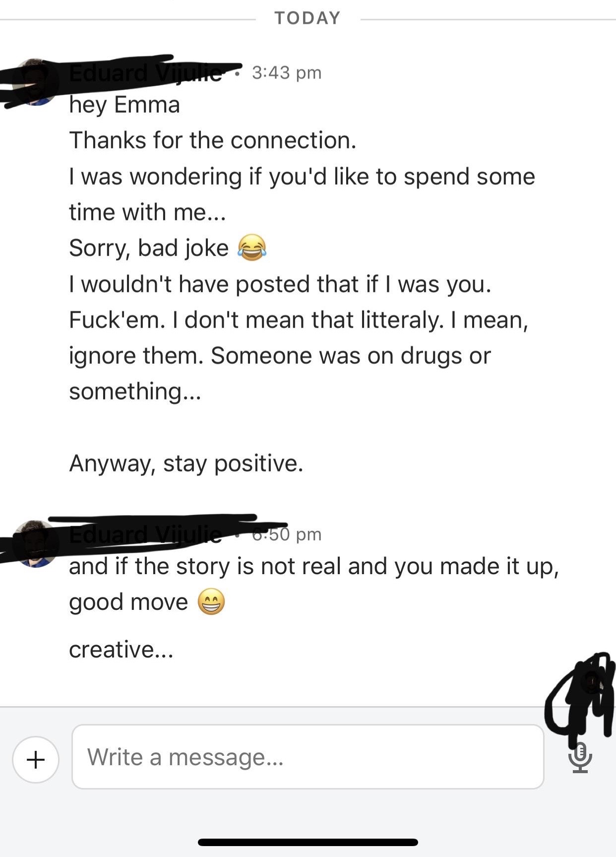Image resolution: width=616 pixels, height=857 pixels.
Task: Tap the home indicator bar at bottom
Action: tap(308, 842)
